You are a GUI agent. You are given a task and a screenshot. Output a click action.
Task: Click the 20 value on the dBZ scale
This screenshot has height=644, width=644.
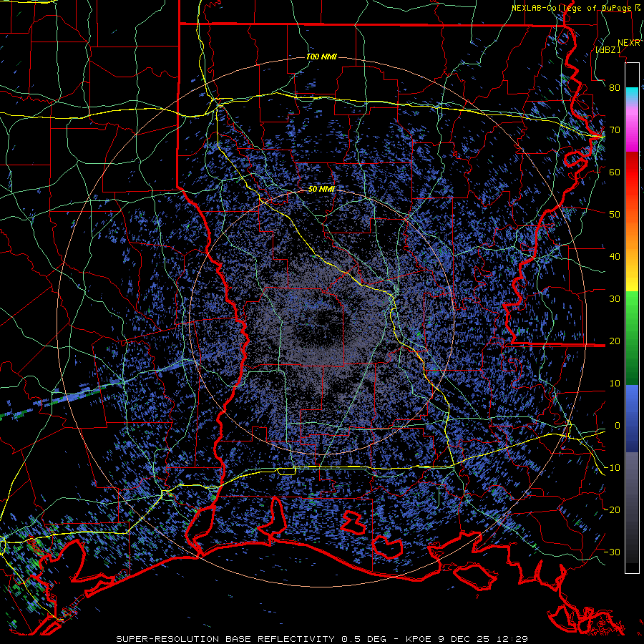[x=615, y=341]
